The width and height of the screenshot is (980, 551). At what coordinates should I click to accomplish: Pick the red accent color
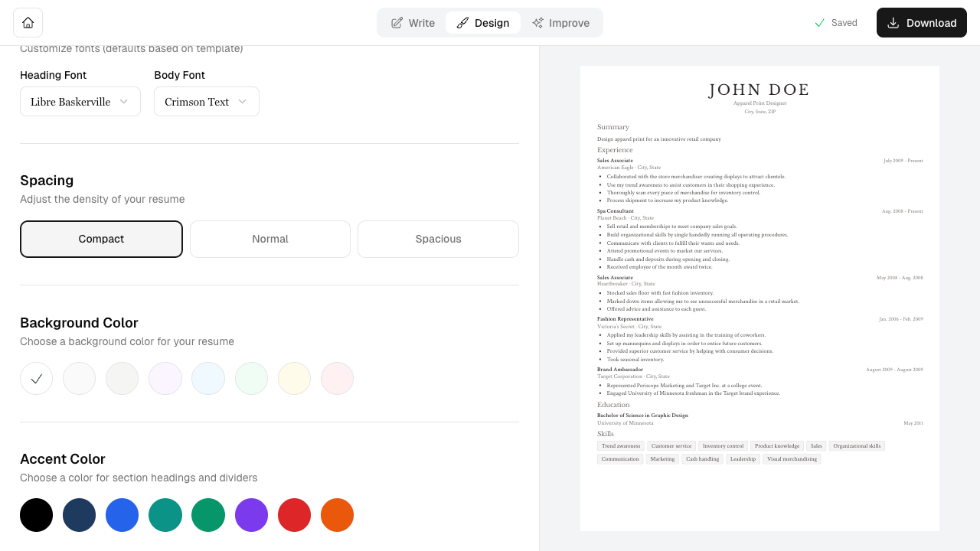pyautogui.click(x=294, y=515)
